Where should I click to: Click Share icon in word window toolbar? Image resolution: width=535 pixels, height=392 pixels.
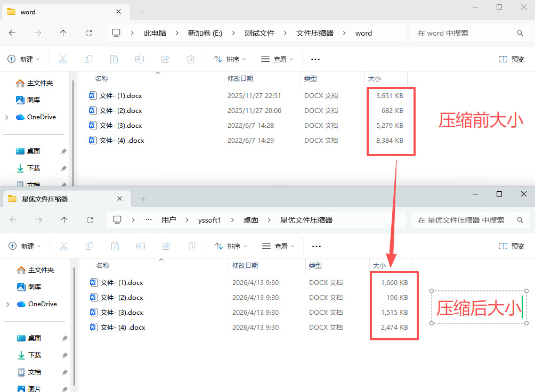tap(165, 59)
